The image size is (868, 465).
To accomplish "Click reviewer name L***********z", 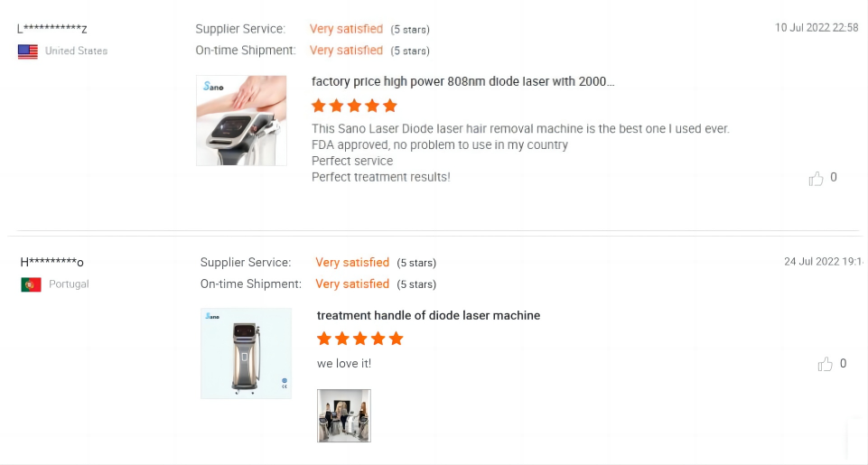I will (x=52, y=28).
